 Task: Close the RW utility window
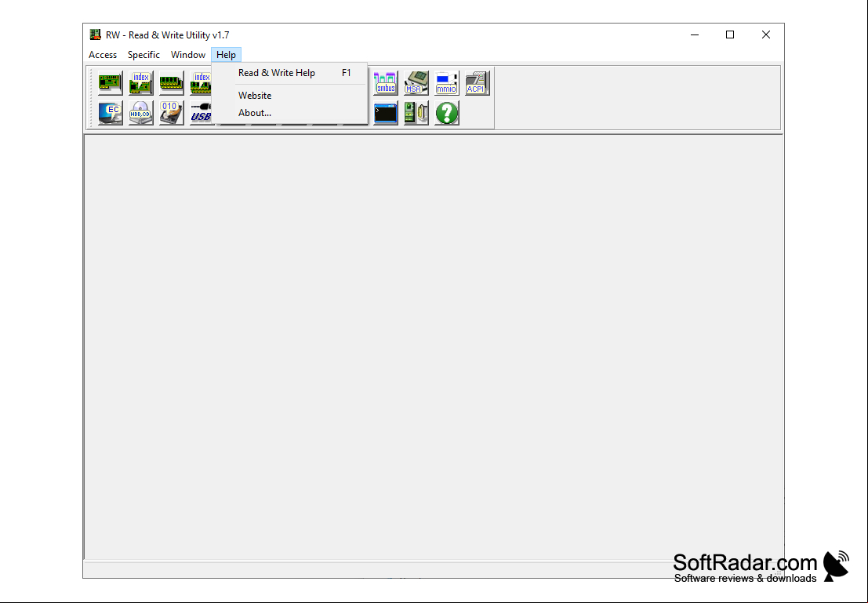coord(766,35)
